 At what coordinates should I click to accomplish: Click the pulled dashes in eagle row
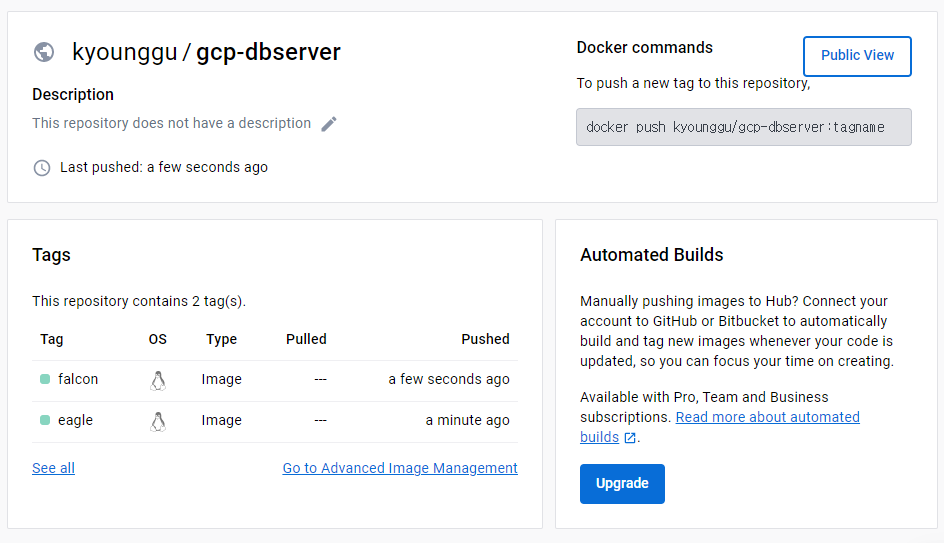320,420
